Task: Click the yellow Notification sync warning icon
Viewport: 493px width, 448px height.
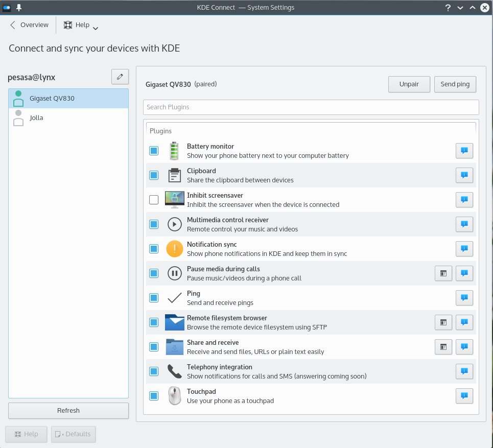Action: [x=175, y=249]
